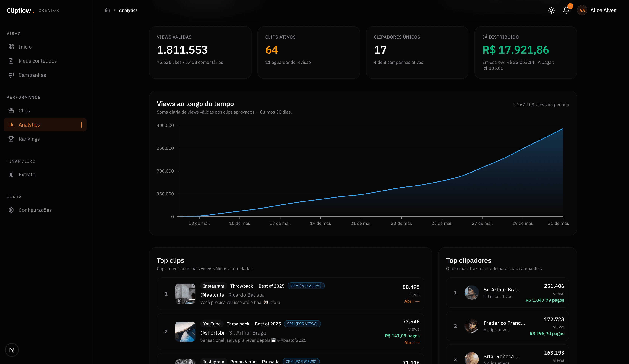Click the YouTube tag on @shortsbr clip
629x364 pixels.
tap(212, 324)
